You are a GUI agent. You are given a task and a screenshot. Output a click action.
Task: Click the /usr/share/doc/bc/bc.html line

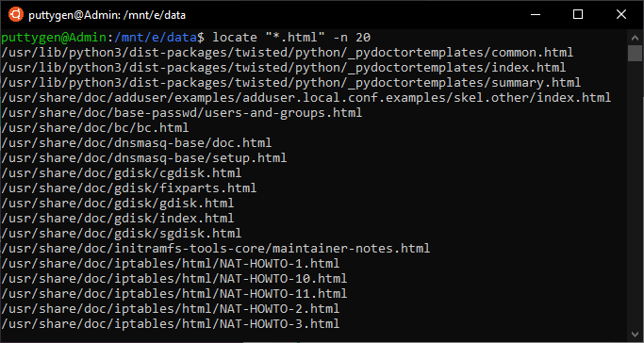[95, 128]
